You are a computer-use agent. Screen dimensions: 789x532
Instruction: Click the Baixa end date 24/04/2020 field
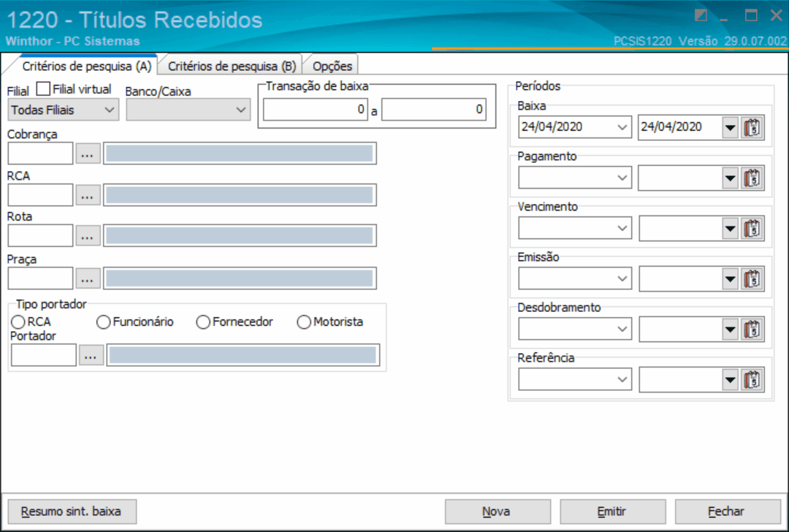coord(680,127)
